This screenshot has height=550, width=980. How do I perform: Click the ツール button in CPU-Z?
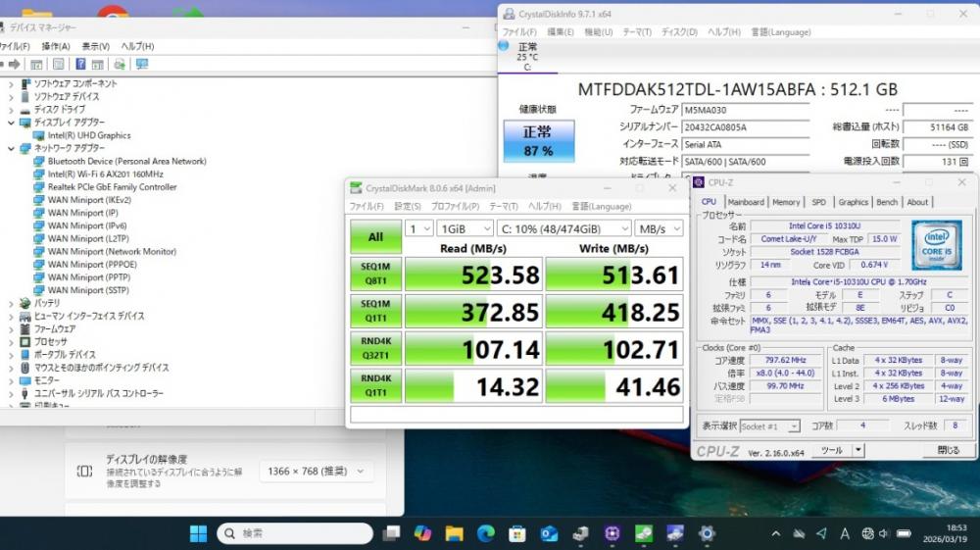click(x=832, y=450)
